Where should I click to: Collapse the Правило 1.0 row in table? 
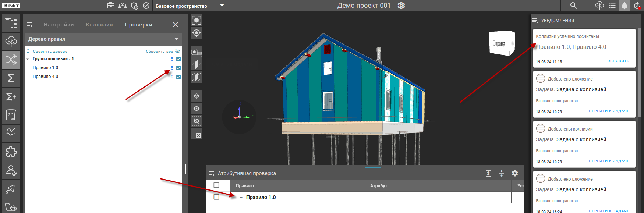coord(241,198)
